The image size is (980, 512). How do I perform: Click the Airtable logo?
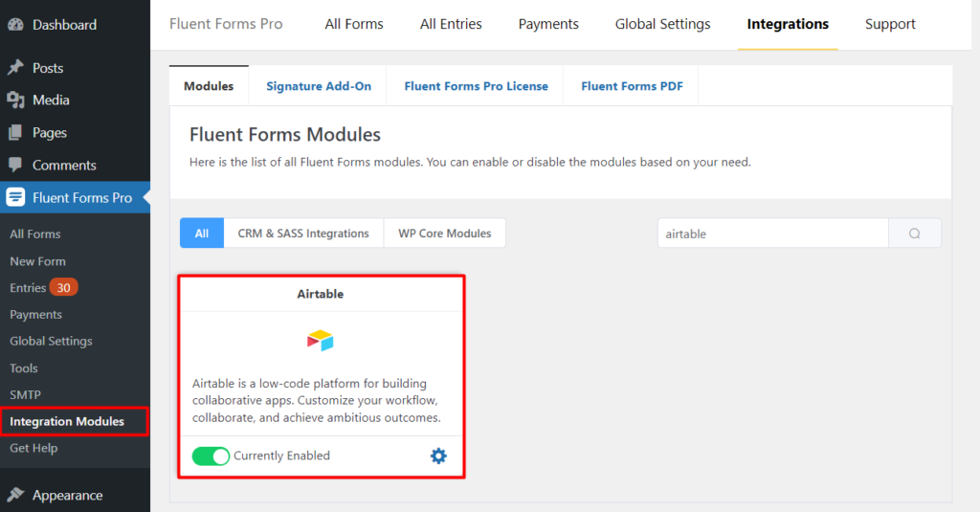click(320, 341)
